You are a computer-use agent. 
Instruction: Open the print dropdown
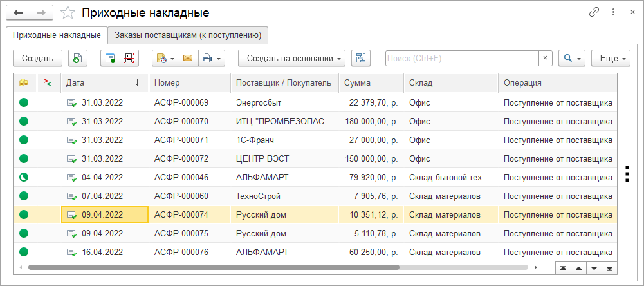pos(212,58)
